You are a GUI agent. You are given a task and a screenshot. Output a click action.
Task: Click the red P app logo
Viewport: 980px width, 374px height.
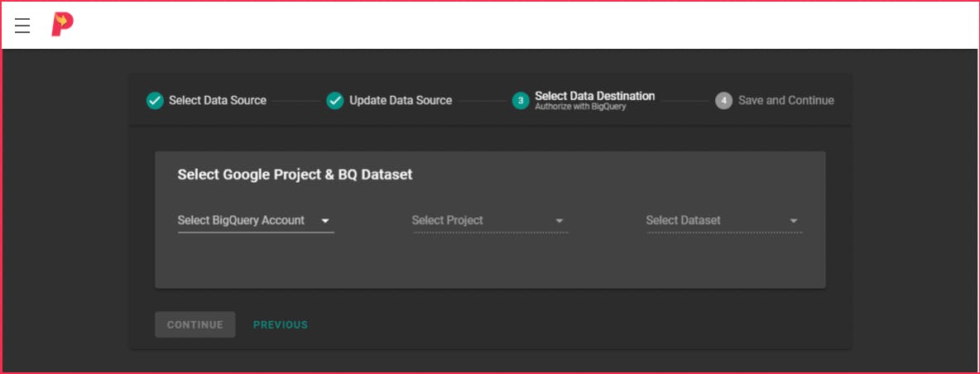coord(62,25)
